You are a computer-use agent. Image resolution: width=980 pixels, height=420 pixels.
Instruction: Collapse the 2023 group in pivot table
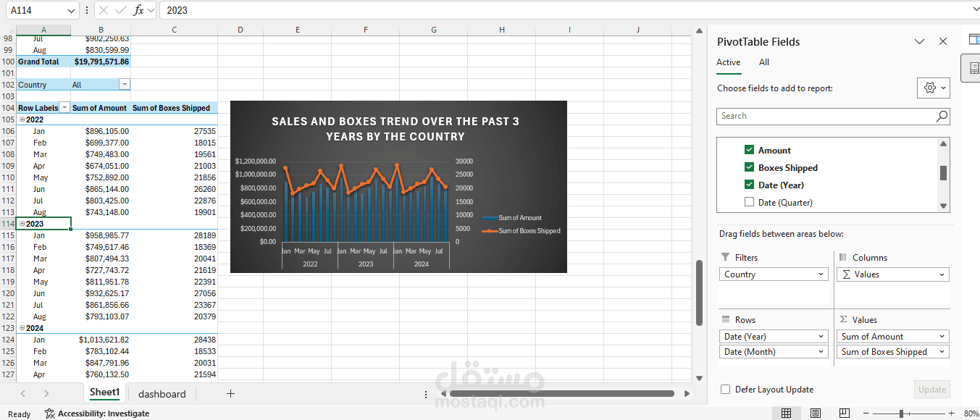click(x=22, y=224)
